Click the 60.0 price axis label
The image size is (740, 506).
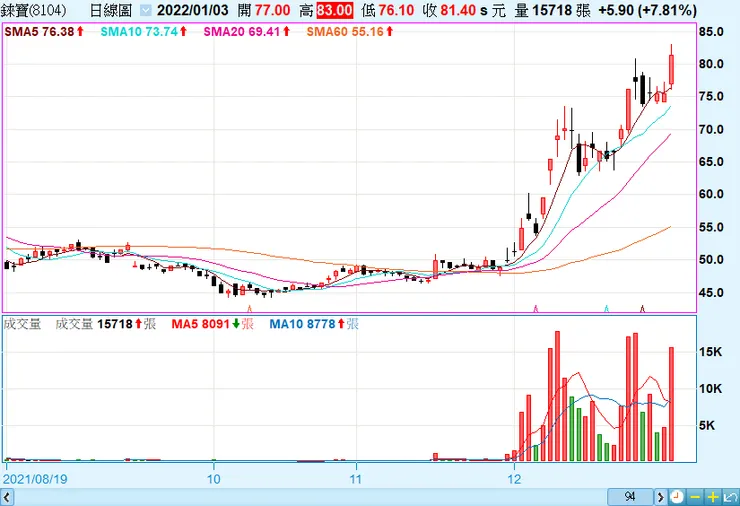(711, 194)
